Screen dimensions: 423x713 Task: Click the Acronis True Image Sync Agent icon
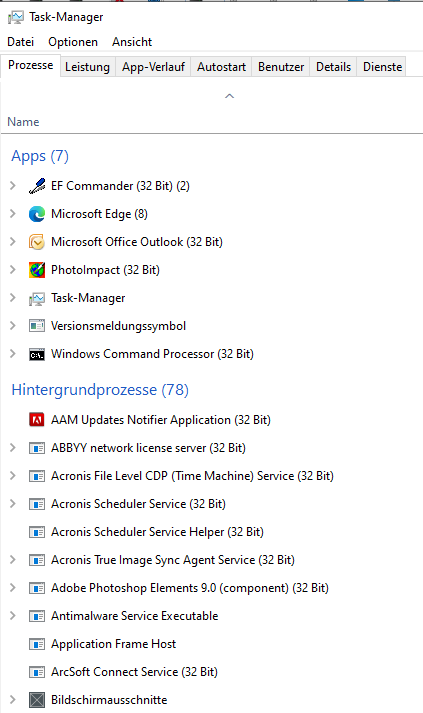37,560
